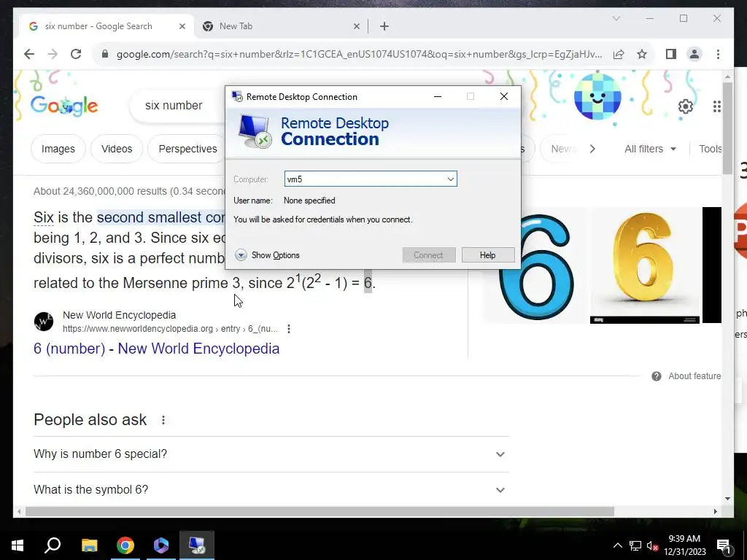Click the disco ball doodle icon
This screenshot has width=747, height=560.
pos(597,98)
